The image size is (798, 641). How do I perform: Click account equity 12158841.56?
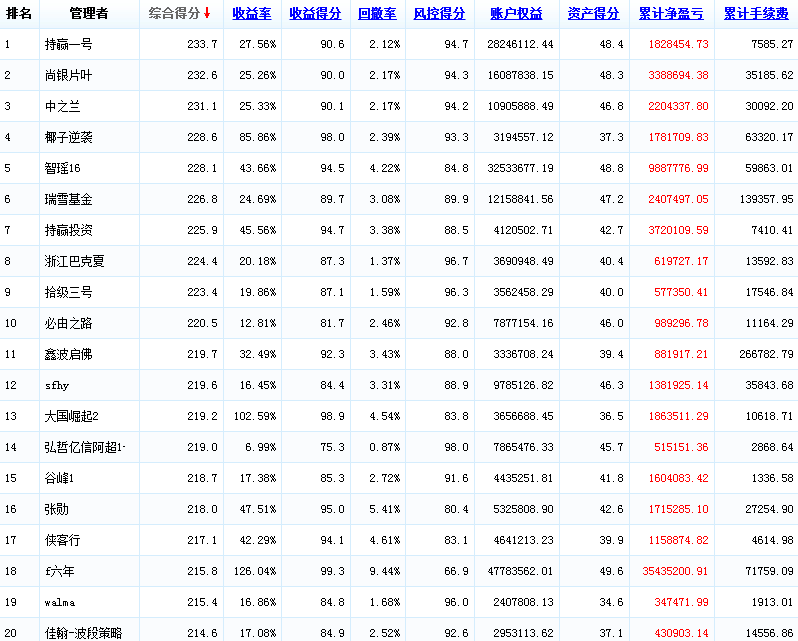click(521, 199)
